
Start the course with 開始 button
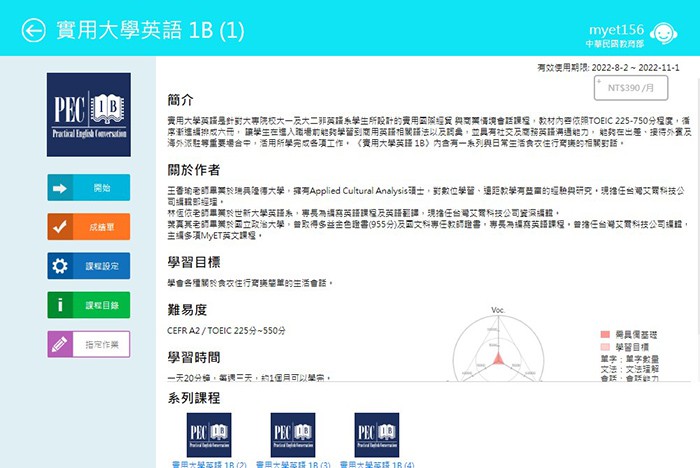[x=101, y=188]
